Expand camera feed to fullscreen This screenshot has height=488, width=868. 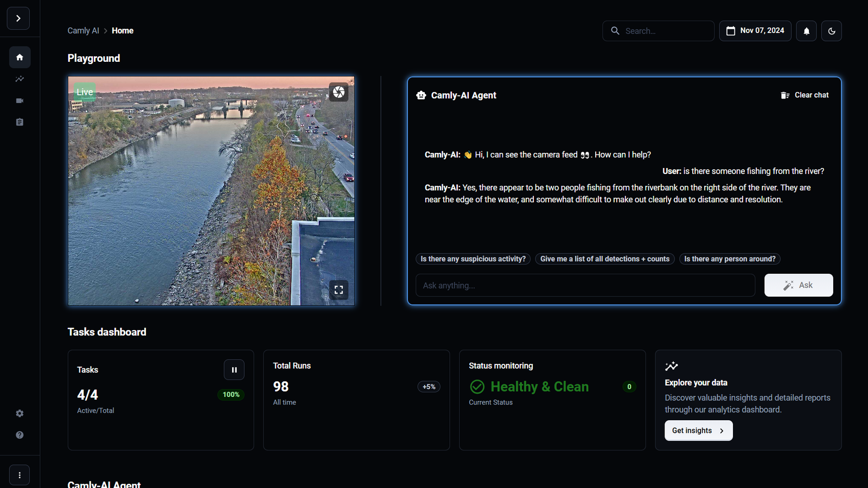339,290
